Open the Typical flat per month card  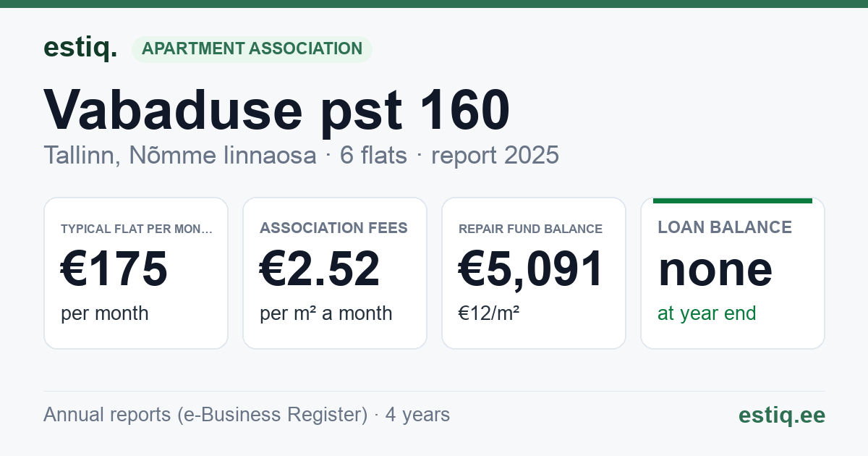[136, 273]
